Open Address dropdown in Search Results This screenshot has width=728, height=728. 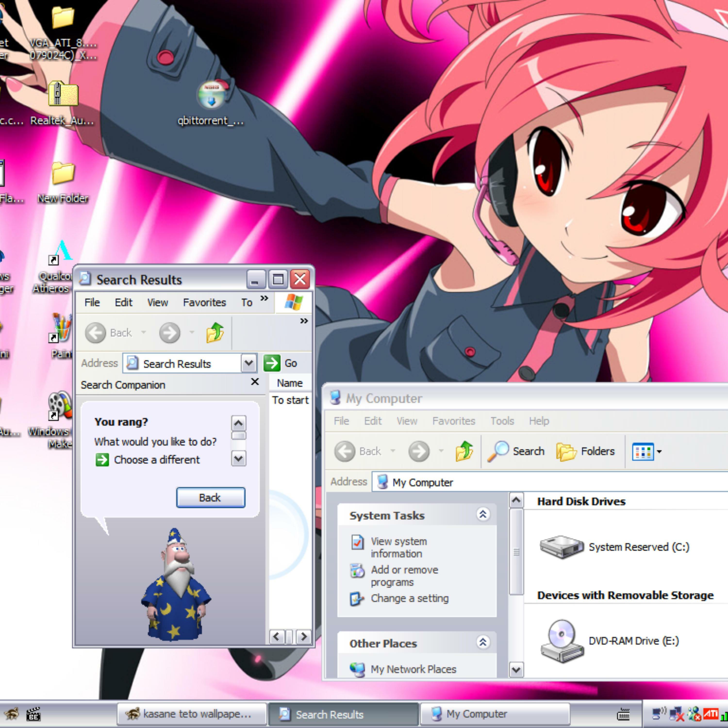[x=249, y=363]
